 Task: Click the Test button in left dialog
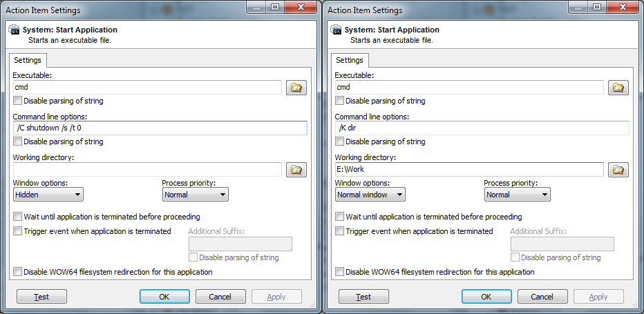pyautogui.click(x=41, y=297)
